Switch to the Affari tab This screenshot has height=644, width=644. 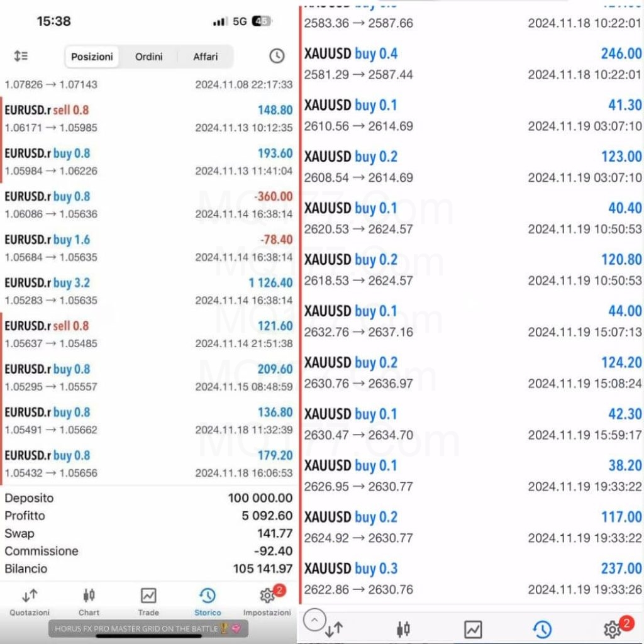[206, 57]
